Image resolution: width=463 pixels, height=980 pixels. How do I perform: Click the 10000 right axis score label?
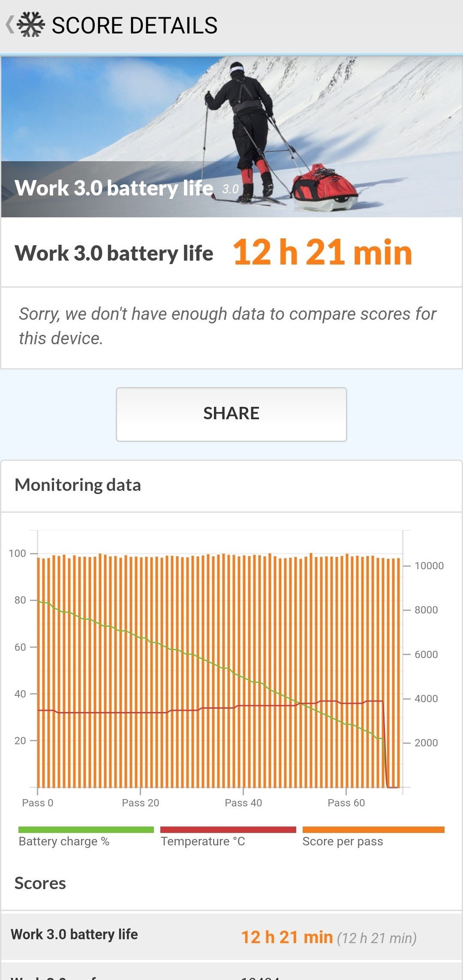(429, 566)
